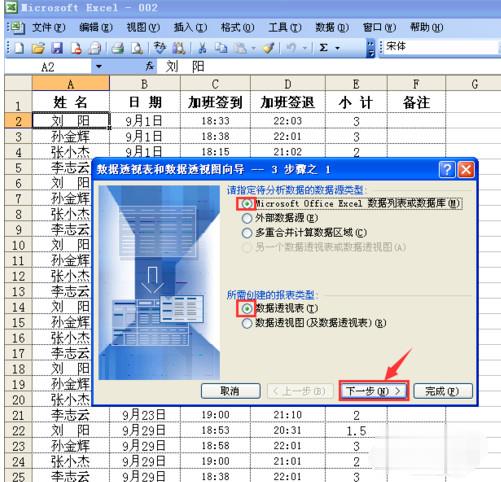Image resolution: width=501 pixels, height=482 pixels.
Task: Open the AutoSum dropdown arrow
Action: point(337,48)
